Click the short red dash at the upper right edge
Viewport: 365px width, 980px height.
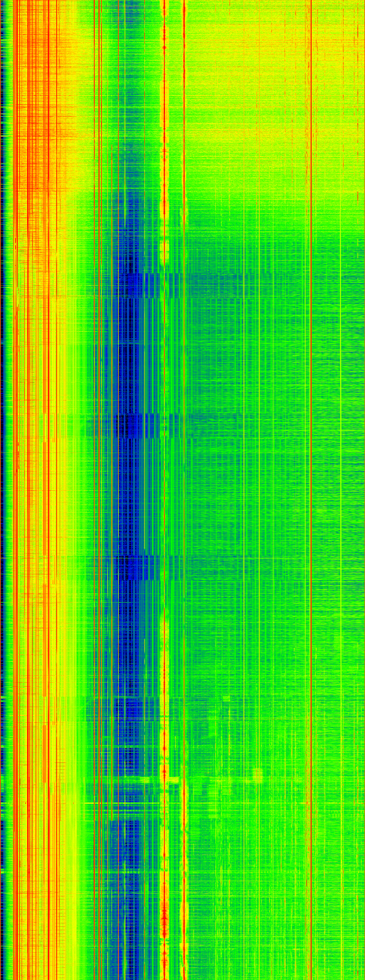click(x=358, y=196)
